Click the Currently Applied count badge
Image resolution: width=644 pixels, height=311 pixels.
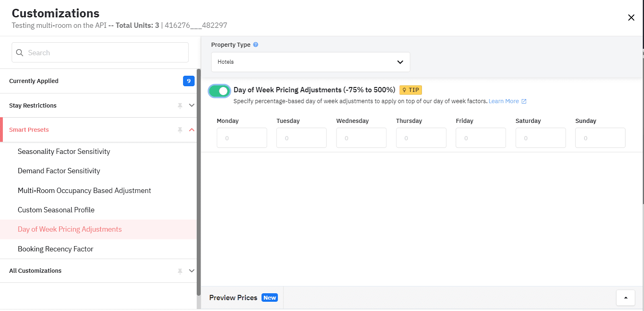pos(188,81)
